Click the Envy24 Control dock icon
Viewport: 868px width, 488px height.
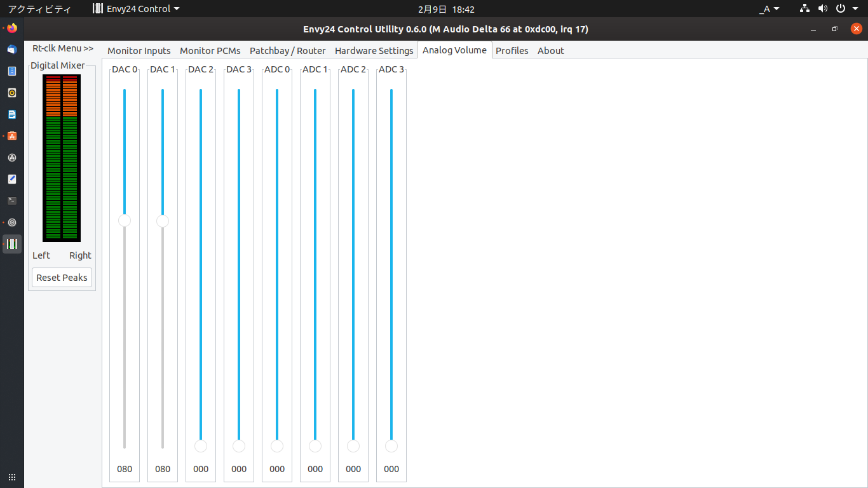[12, 244]
